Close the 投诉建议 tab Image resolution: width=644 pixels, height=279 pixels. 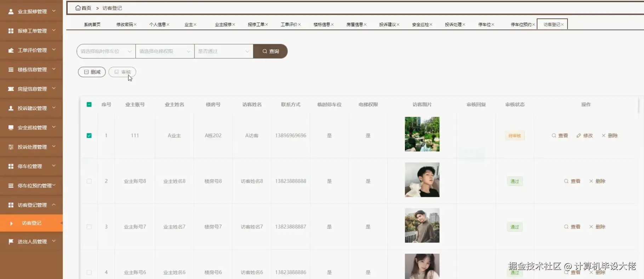click(398, 24)
